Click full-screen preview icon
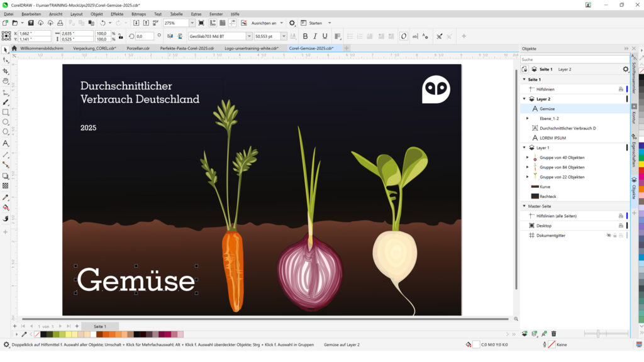Image resolution: width=644 pixels, height=362 pixels. click(201, 23)
